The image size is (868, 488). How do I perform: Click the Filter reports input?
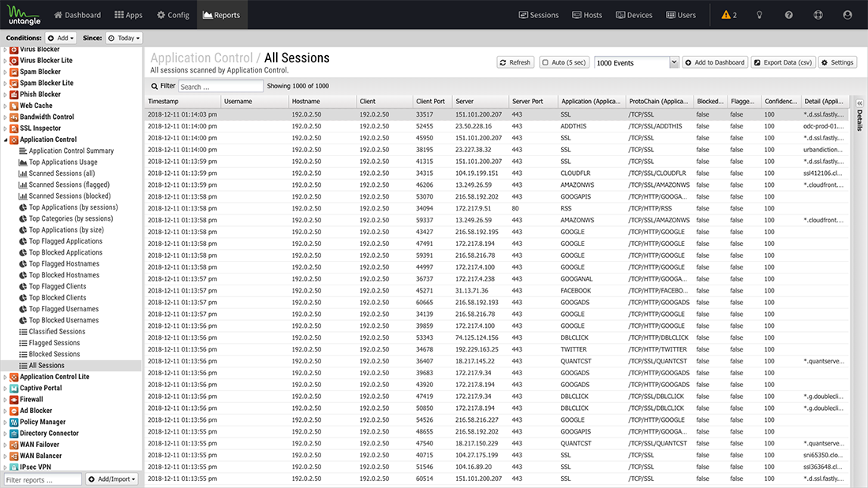[43, 479]
